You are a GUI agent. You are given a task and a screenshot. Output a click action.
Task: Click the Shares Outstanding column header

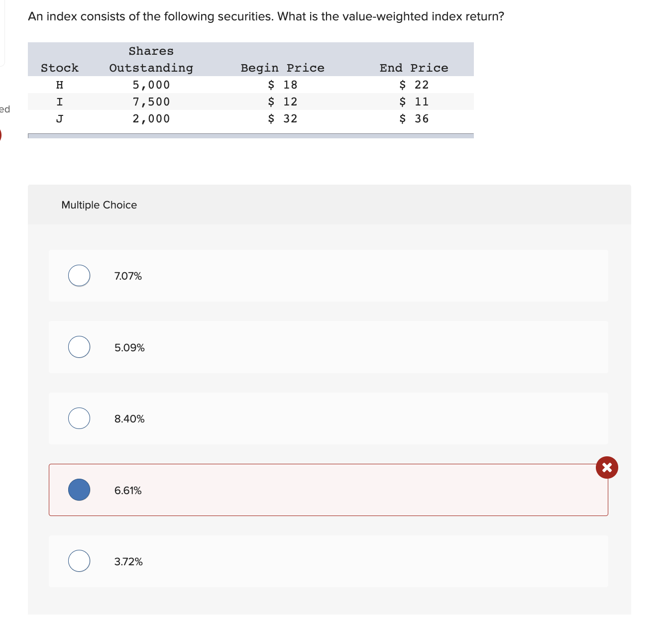[151, 59]
